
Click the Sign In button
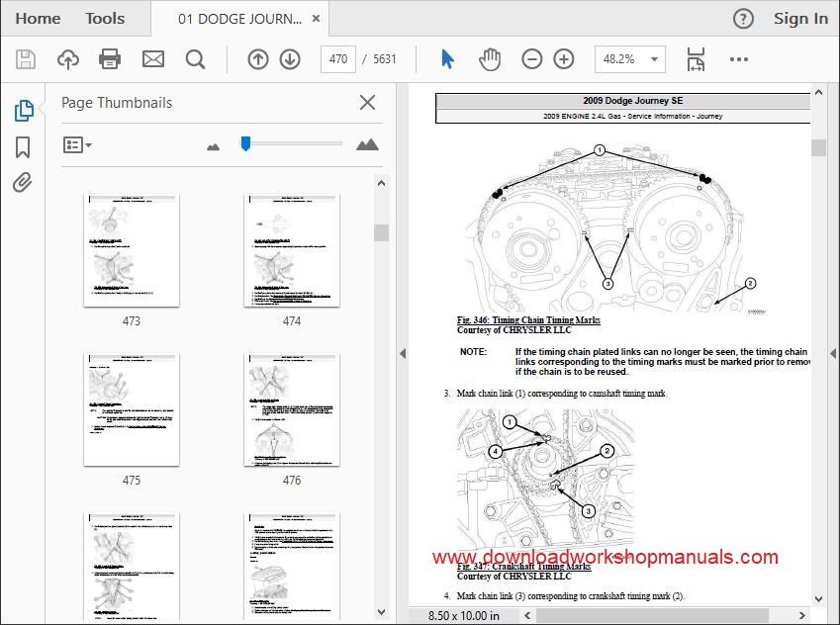click(800, 18)
